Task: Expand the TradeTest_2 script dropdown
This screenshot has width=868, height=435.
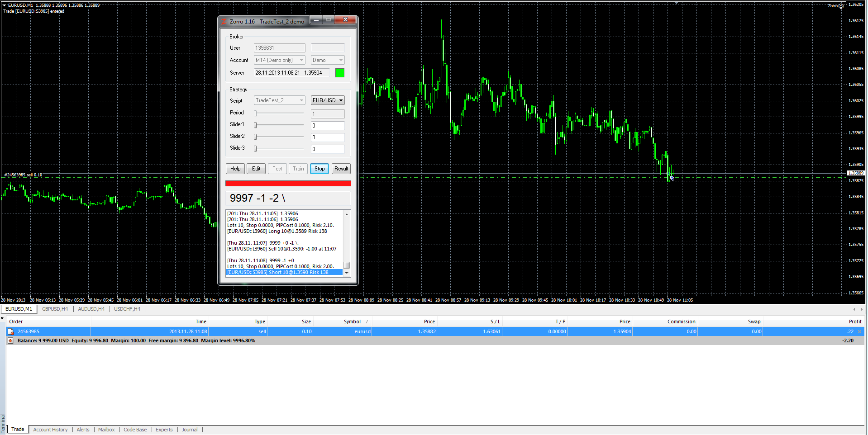Action: pos(279,100)
